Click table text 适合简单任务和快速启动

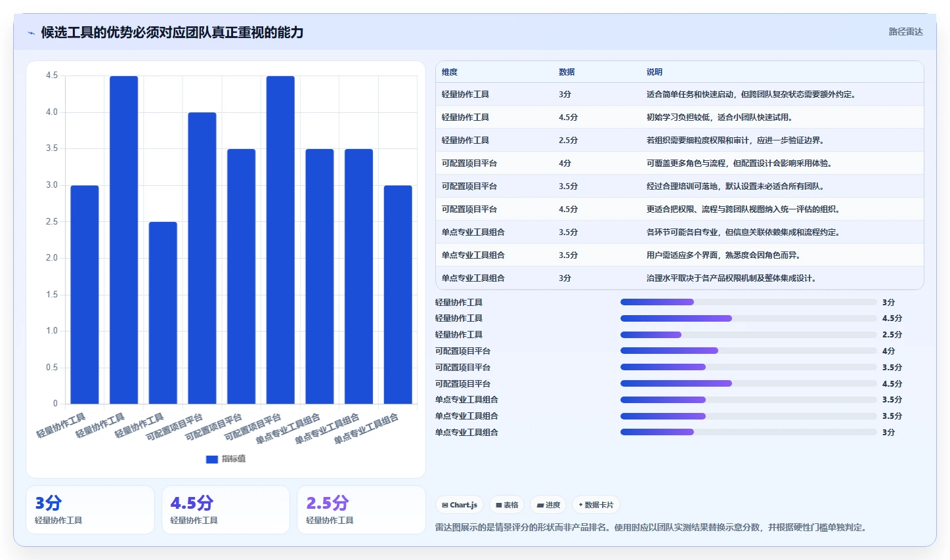[x=690, y=95]
